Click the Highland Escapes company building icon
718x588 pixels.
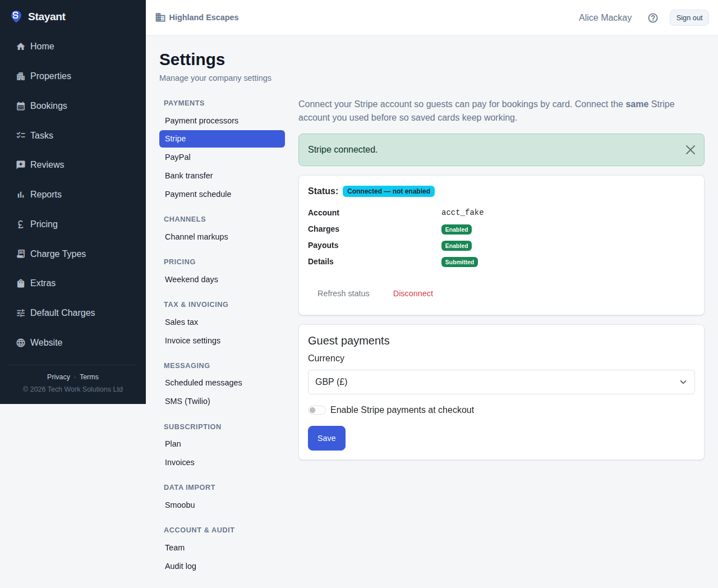[160, 17]
